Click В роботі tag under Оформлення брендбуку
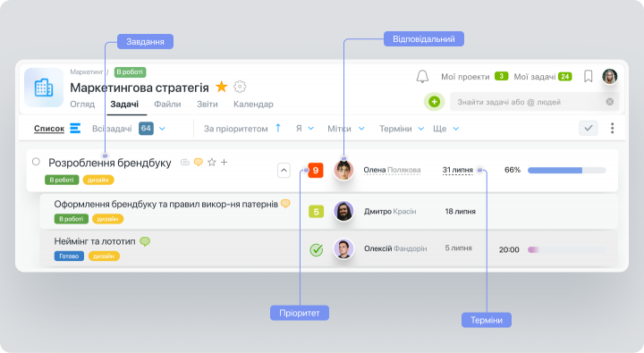The image size is (644, 353). pyautogui.click(x=71, y=219)
